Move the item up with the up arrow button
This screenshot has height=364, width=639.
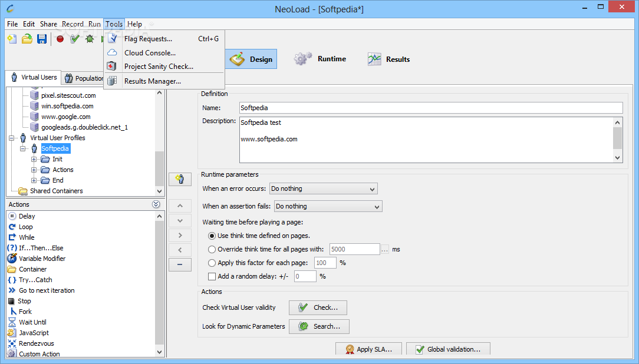[x=180, y=206]
